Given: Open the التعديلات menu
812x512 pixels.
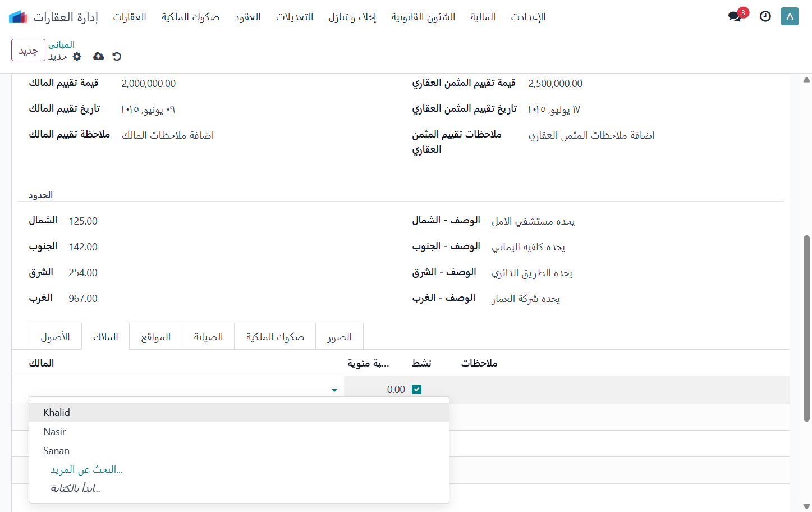Looking at the screenshot, I should (295, 17).
